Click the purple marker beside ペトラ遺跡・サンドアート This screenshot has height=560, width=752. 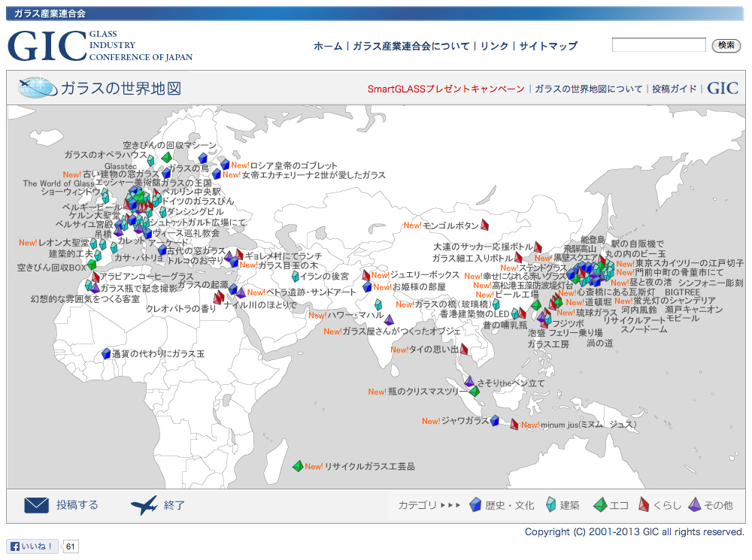click(241, 292)
